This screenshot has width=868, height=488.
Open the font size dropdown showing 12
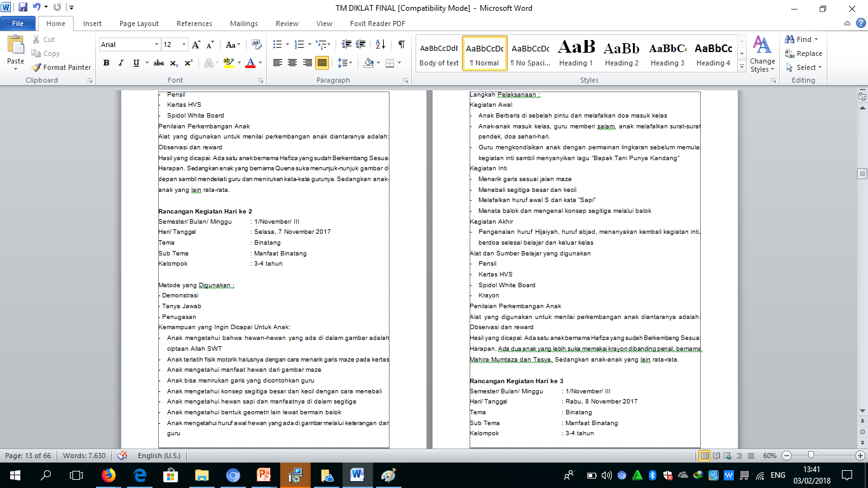tap(184, 44)
